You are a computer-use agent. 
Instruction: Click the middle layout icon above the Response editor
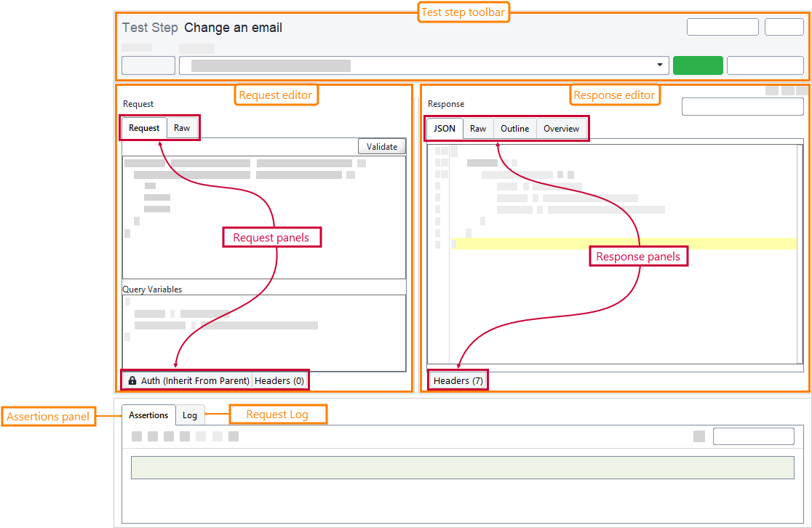pyautogui.click(x=788, y=91)
